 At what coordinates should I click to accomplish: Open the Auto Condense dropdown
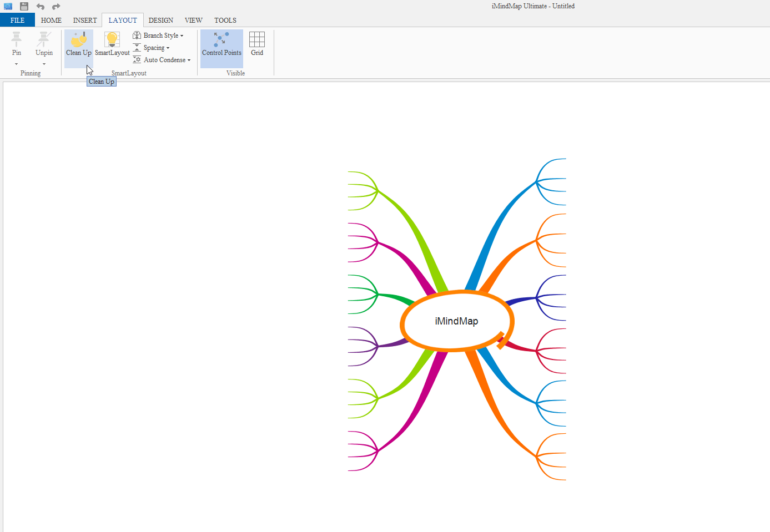click(x=162, y=60)
